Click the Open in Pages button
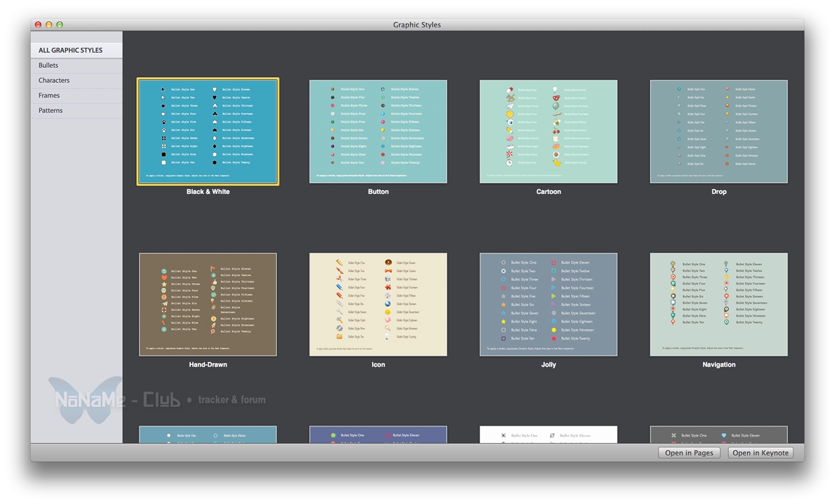835x504 pixels. click(689, 453)
